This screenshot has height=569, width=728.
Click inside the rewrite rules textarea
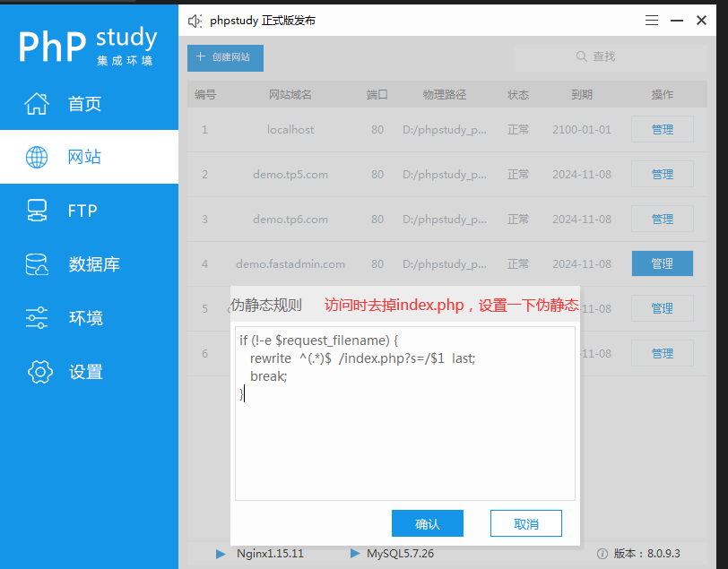tap(405, 413)
